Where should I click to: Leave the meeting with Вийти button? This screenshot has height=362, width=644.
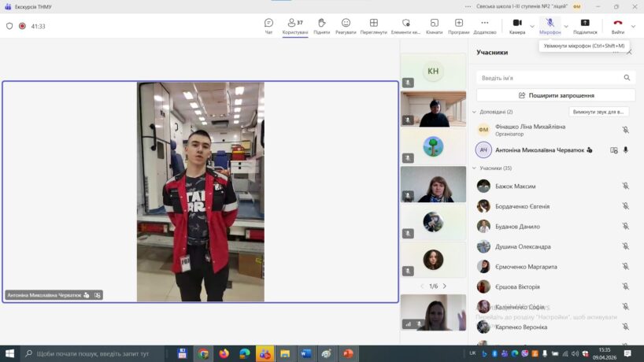(x=618, y=25)
